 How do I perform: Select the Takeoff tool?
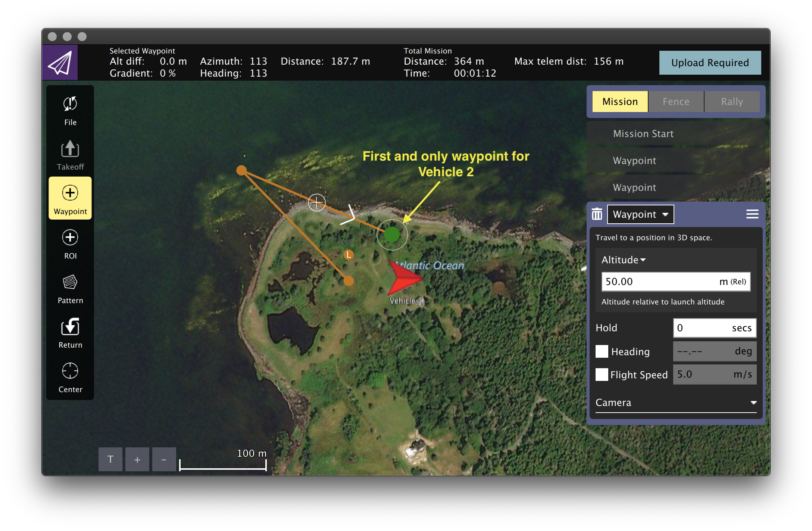pyautogui.click(x=70, y=155)
